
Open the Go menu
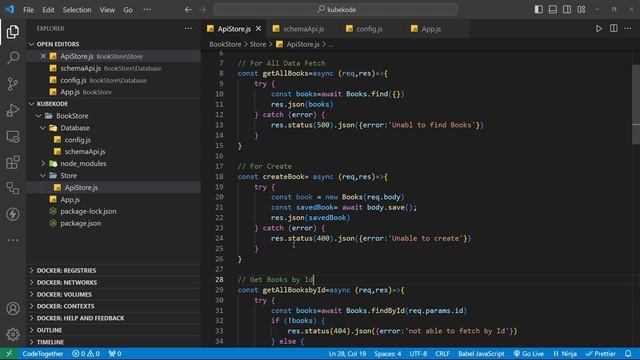[x=128, y=10]
